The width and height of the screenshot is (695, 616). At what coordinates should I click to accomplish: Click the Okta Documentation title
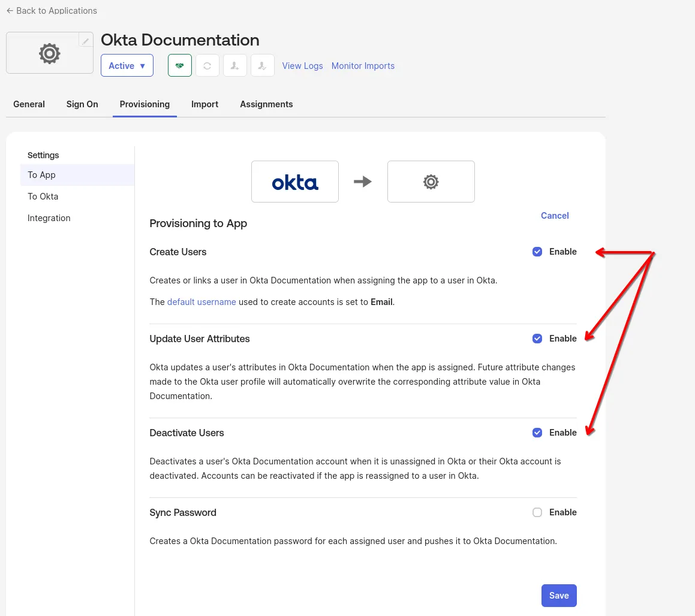point(180,40)
